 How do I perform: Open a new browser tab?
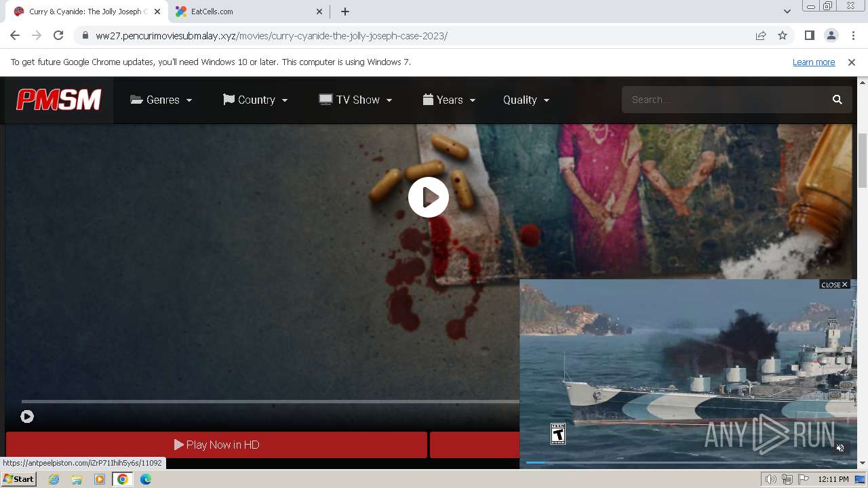pyautogui.click(x=345, y=12)
